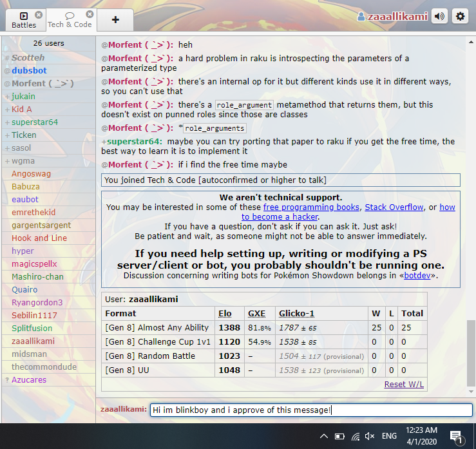Switch to the Tech & Code tab

pyautogui.click(x=70, y=20)
